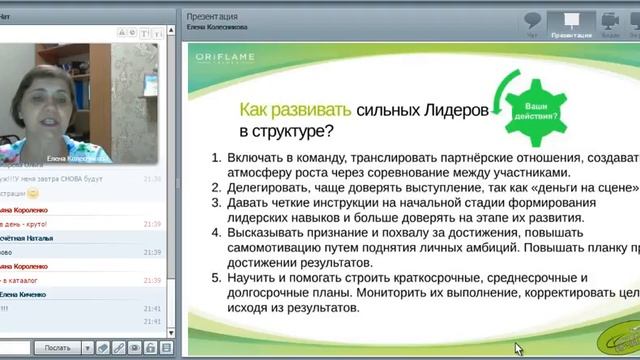Click the webcam video of presenter
The image size is (640, 360).
point(79,104)
